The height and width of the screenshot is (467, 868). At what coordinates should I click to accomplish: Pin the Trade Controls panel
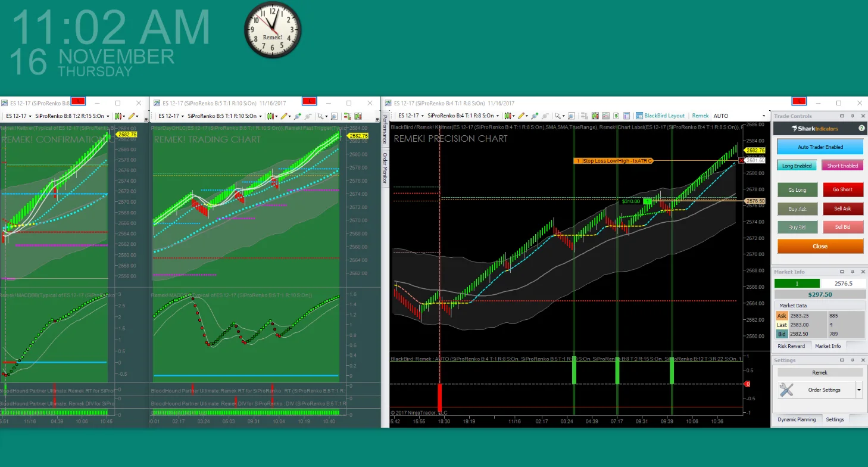click(x=853, y=116)
